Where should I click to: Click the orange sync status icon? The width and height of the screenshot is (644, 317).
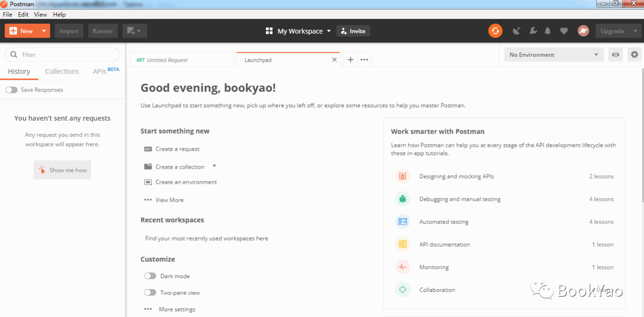tap(495, 31)
